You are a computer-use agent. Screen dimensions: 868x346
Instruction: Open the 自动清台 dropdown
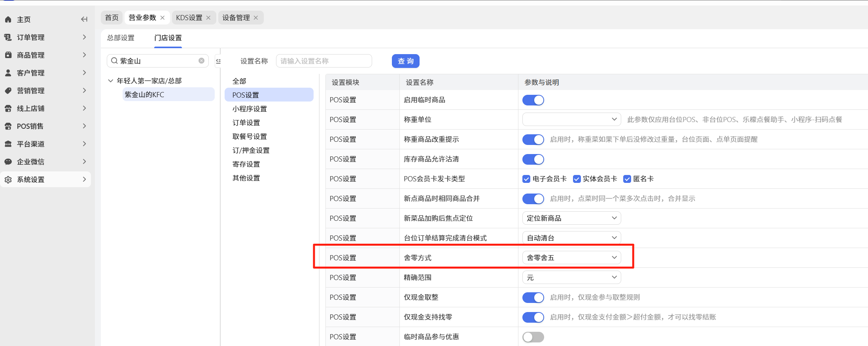coord(571,238)
